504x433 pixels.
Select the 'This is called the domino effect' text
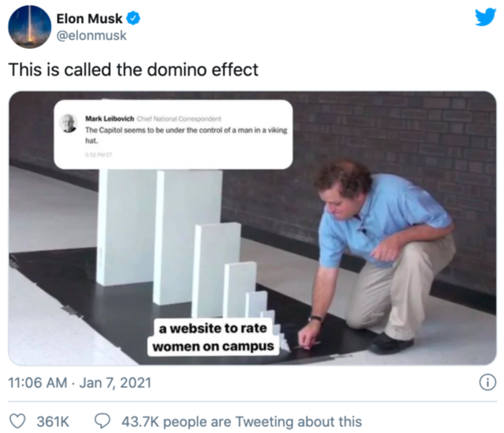pyautogui.click(x=133, y=70)
